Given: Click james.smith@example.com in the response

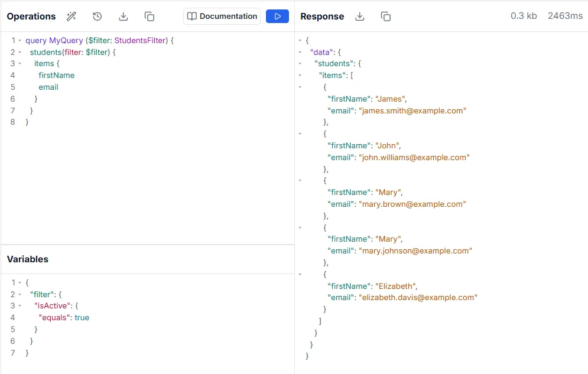Looking at the screenshot, I should pos(412,110).
